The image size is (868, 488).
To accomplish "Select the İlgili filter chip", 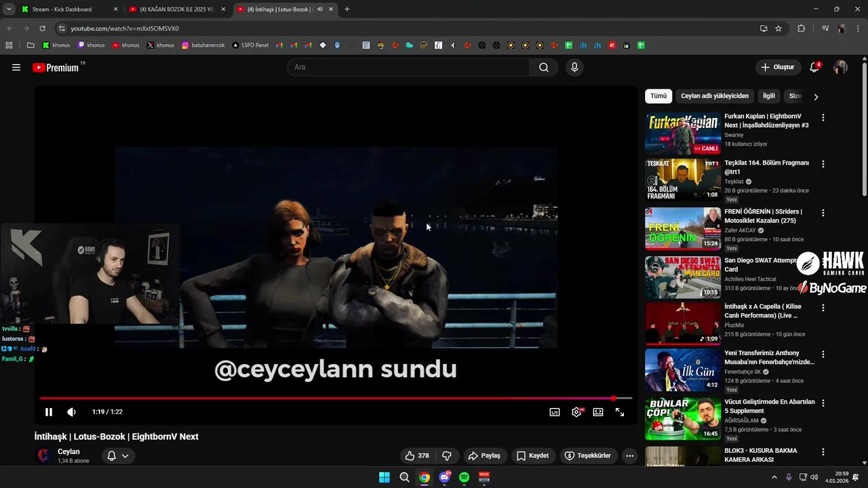I will pyautogui.click(x=768, y=96).
